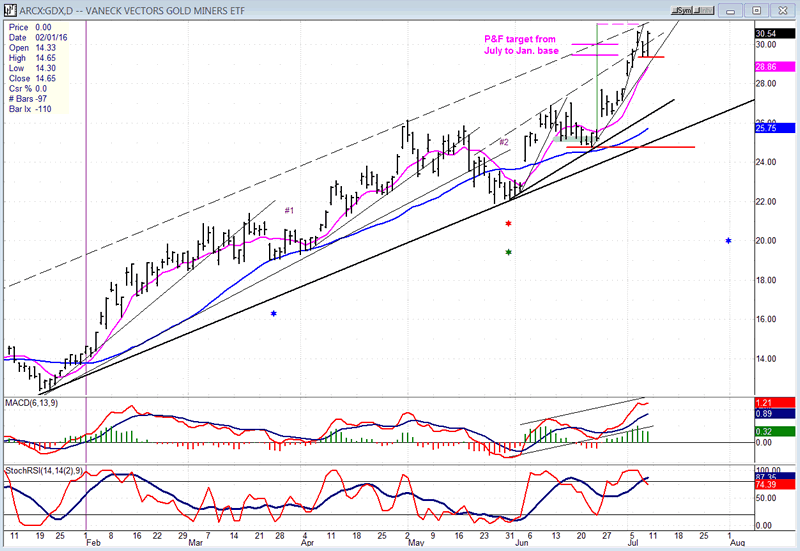Select the blue star marker near August
Screen dimensions: 800x551
[x=728, y=241]
